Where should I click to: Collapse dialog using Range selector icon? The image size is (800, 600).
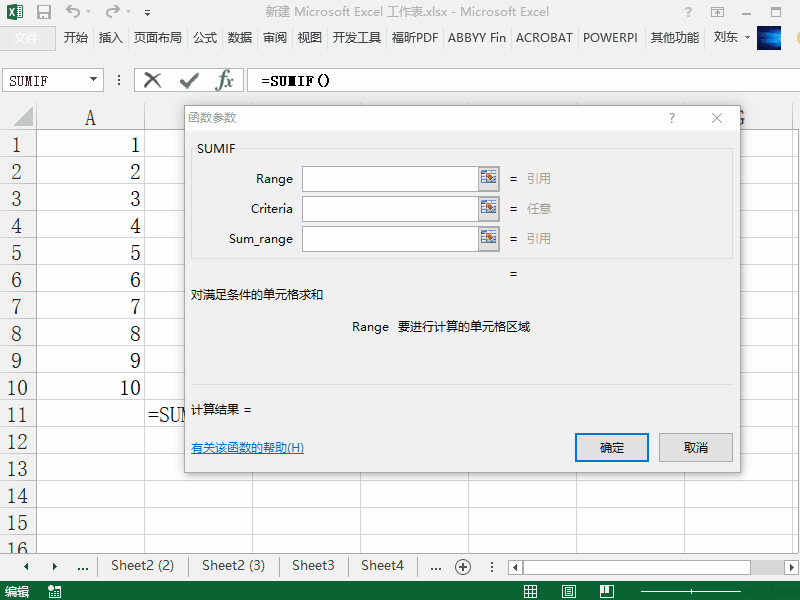tap(488, 179)
